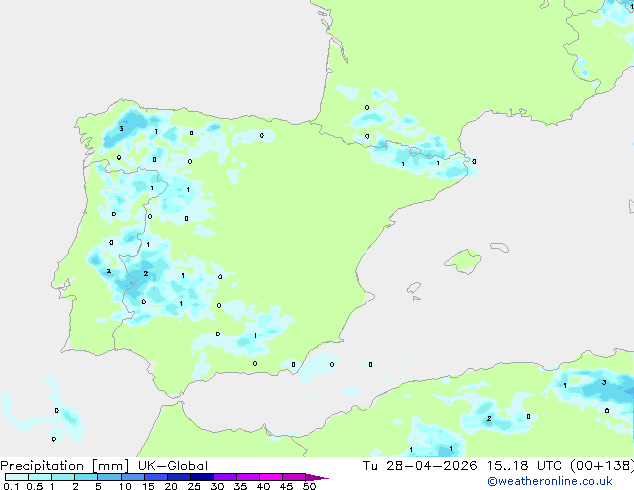Pick the 40–45 mm magenta legend swatch

pyautogui.click(x=271, y=477)
